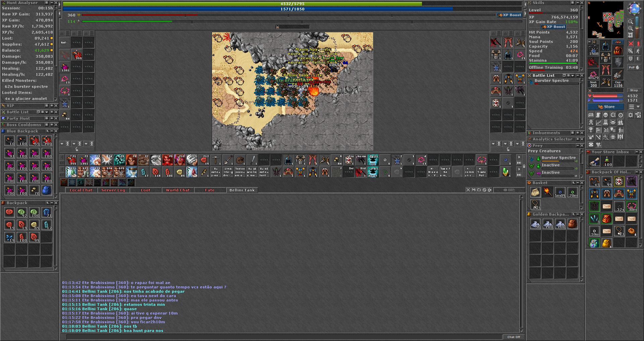This screenshot has height=341, width=644.
Task: Click the XP Boost button on the top bar
Action: (509, 15)
